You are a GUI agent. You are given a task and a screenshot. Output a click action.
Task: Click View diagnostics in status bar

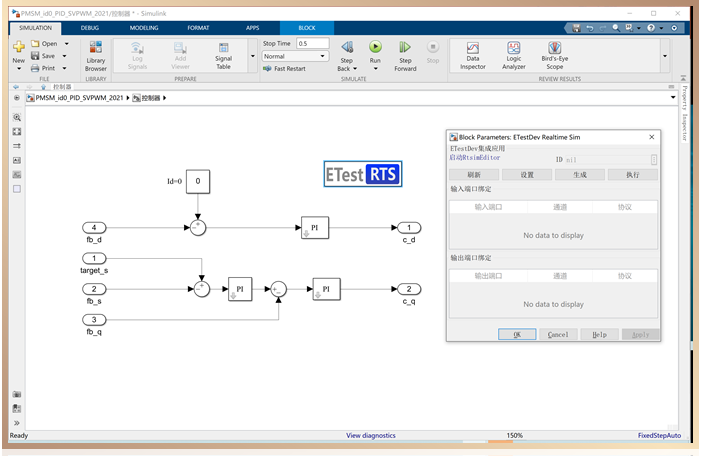(371, 435)
